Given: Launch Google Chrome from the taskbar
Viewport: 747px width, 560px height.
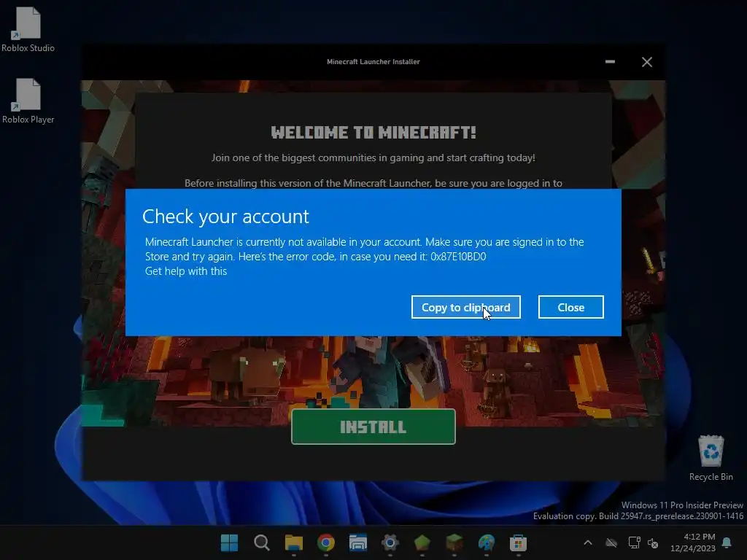Looking at the screenshot, I should (326, 542).
